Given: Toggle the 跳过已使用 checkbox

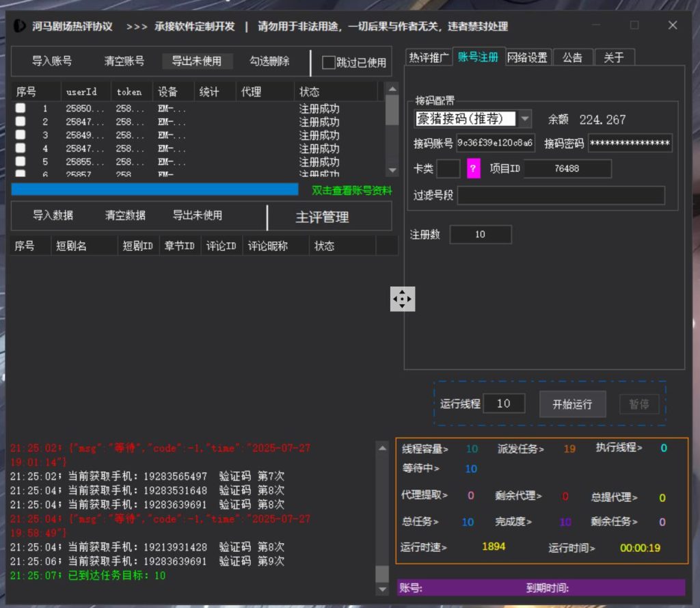Looking at the screenshot, I should pos(329,62).
